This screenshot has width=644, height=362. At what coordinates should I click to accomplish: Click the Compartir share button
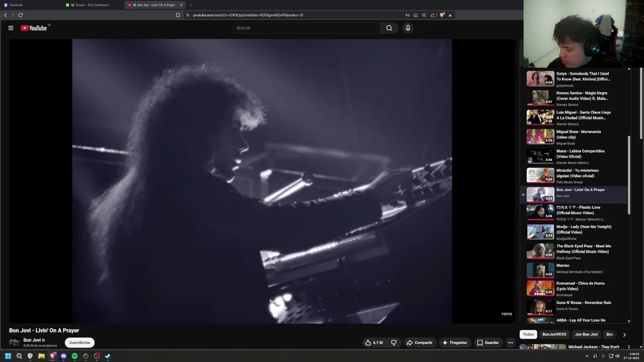click(420, 343)
